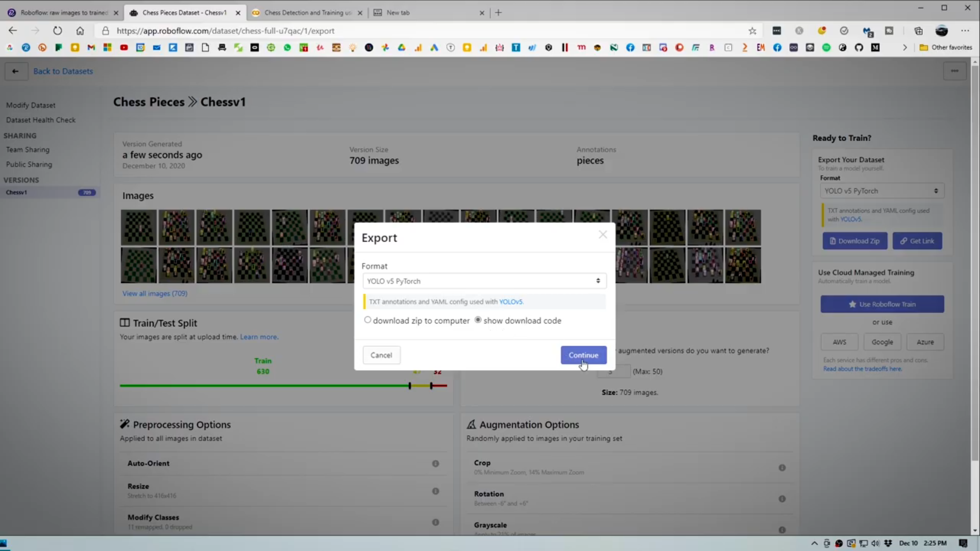The height and width of the screenshot is (551, 980).
Task: Select the Chessv1 version in the sidebar
Action: pyautogui.click(x=50, y=192)
